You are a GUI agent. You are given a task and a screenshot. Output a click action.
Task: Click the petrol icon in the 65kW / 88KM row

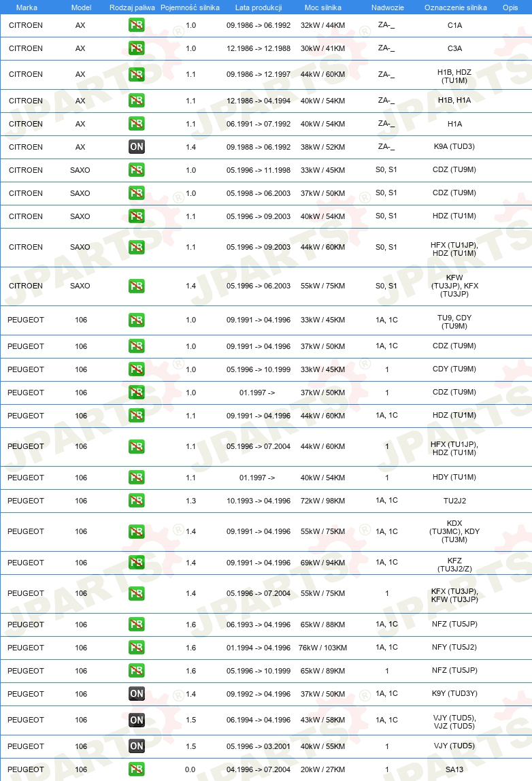(137, 624)
